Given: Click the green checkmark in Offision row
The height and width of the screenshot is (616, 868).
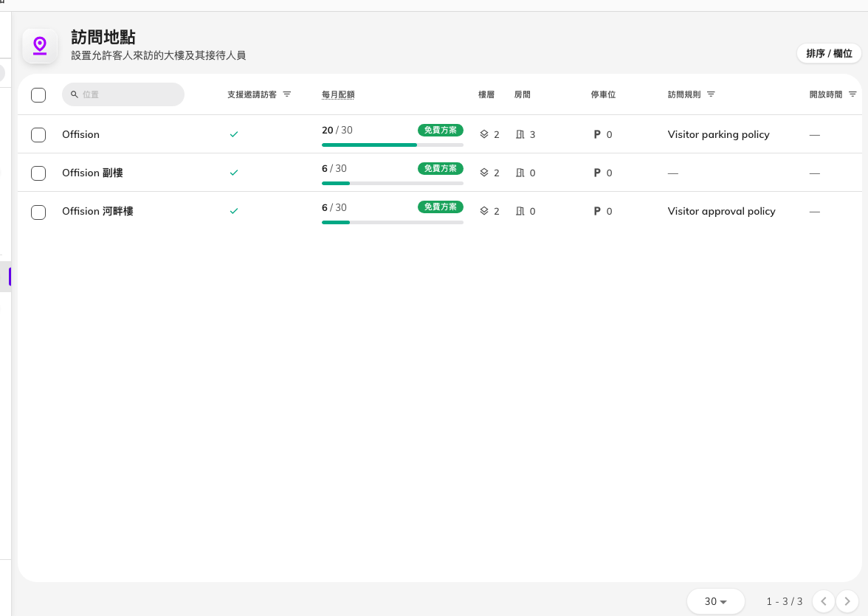Looking at the screenshot, I should pyautogui.click(x=234, y=134).
